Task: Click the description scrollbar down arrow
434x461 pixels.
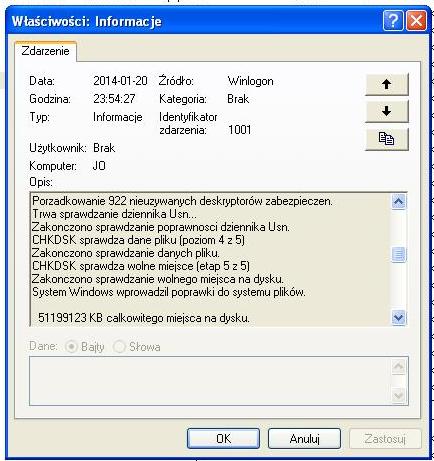Action: click(x=399, y=317)
